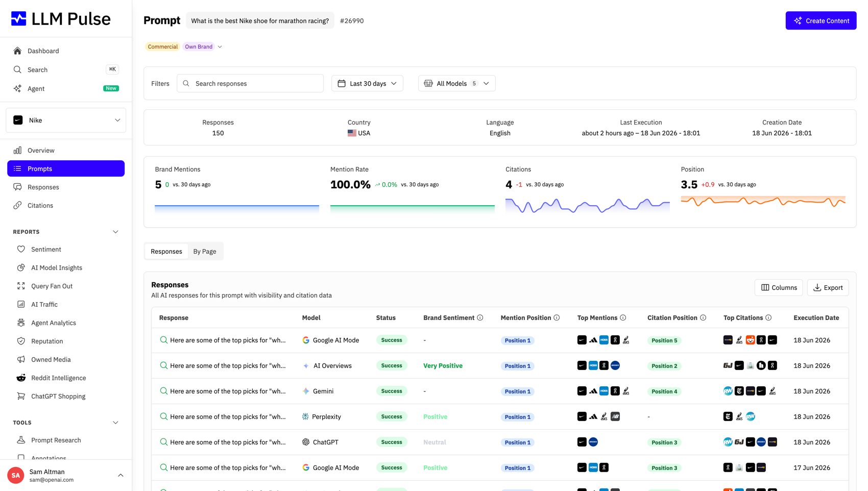The height and width of the screenshot is (491, 868).
Task: Switch to the By Page tab
Action: (205, 251)
